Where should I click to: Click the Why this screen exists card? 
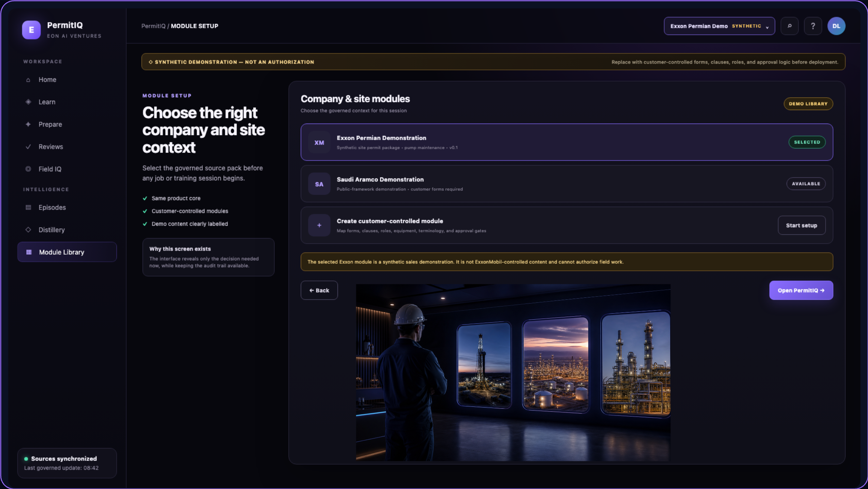click(x=208, y=257)
